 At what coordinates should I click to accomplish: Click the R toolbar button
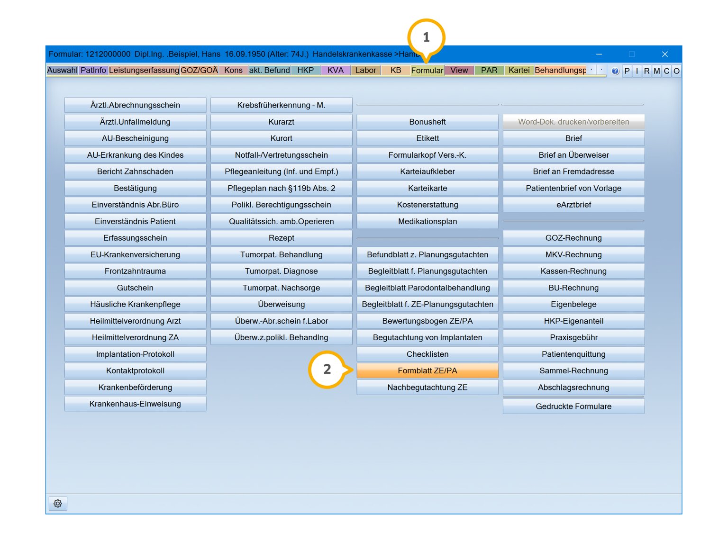(x=647, y=71)
